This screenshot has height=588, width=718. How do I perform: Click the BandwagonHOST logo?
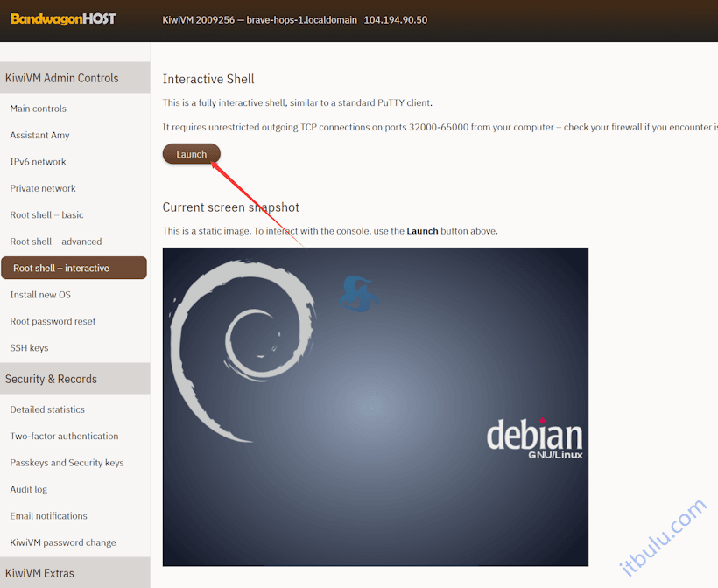pyautogui.click(x=61, y=18)
